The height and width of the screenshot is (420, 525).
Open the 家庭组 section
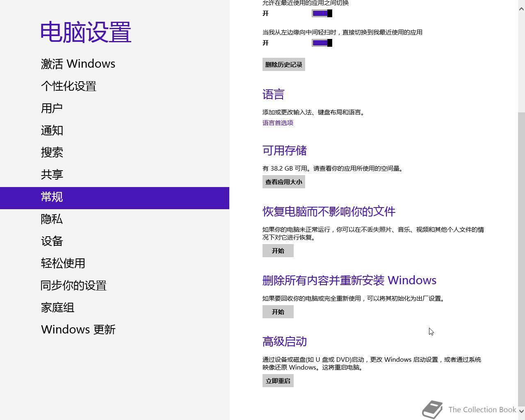[x=57, y=308]
